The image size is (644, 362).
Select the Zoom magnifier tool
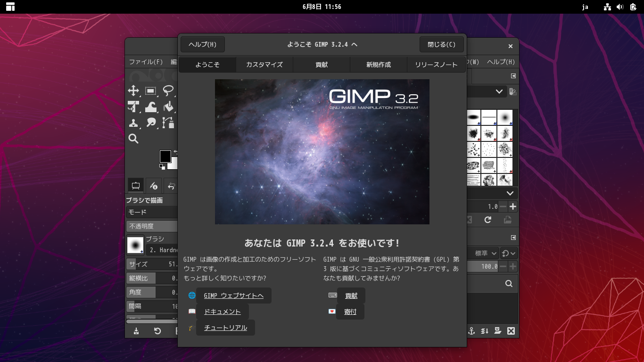(133, 139)
